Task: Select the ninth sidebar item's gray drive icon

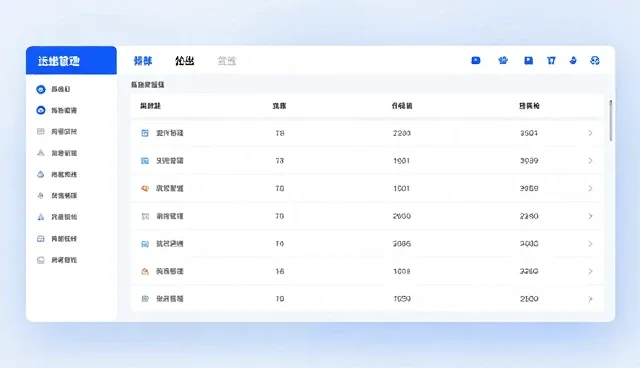Action: click(x=40, y=260)
